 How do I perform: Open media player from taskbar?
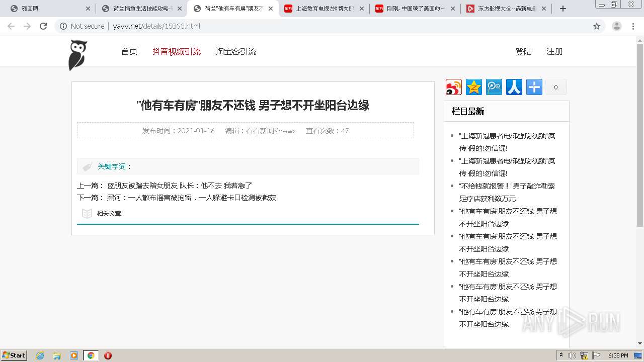[74, 355]
